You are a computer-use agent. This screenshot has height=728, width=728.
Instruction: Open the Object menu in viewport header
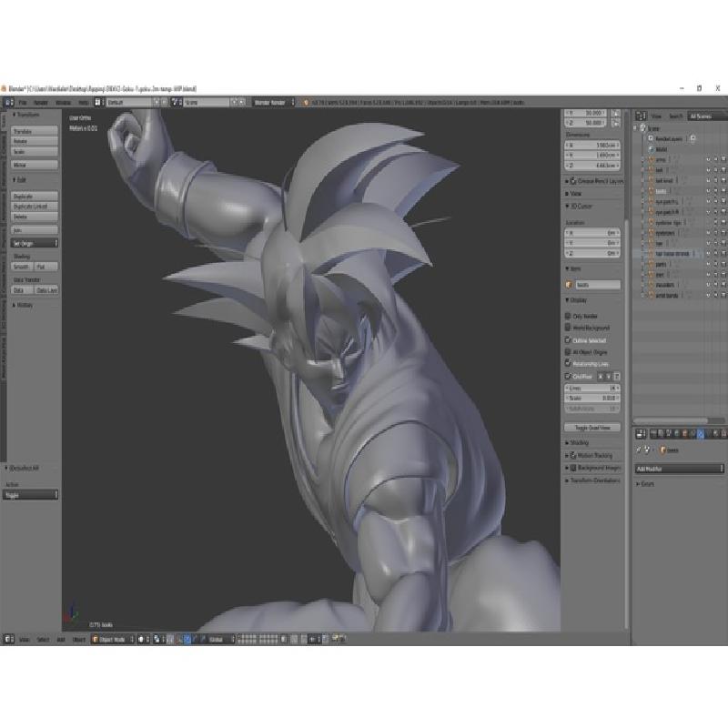(x=79, y=640)
